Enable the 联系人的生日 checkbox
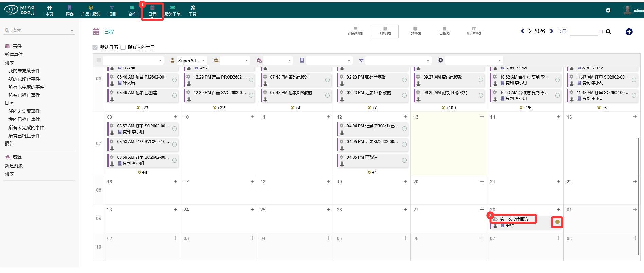This screenshot has width=644, height=273. coord(123,47)
